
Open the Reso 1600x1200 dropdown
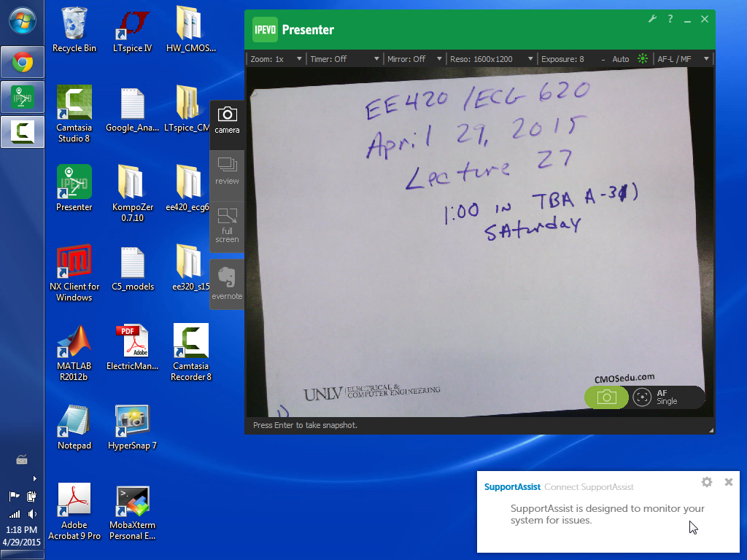(x=491, y=59)
